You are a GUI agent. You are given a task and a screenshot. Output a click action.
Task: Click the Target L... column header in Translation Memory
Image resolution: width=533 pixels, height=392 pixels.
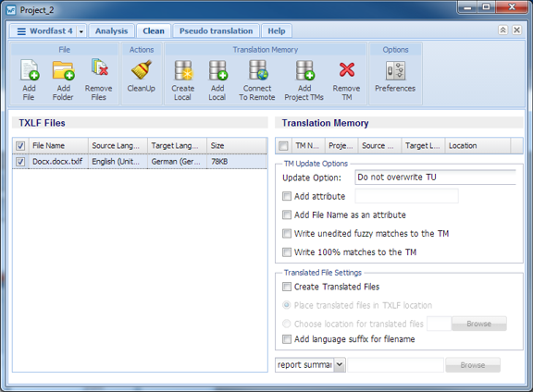[x=423, y=146]
